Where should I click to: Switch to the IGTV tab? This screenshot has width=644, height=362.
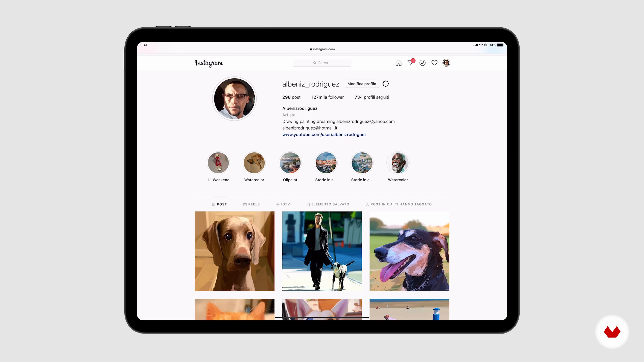(283, 204)
